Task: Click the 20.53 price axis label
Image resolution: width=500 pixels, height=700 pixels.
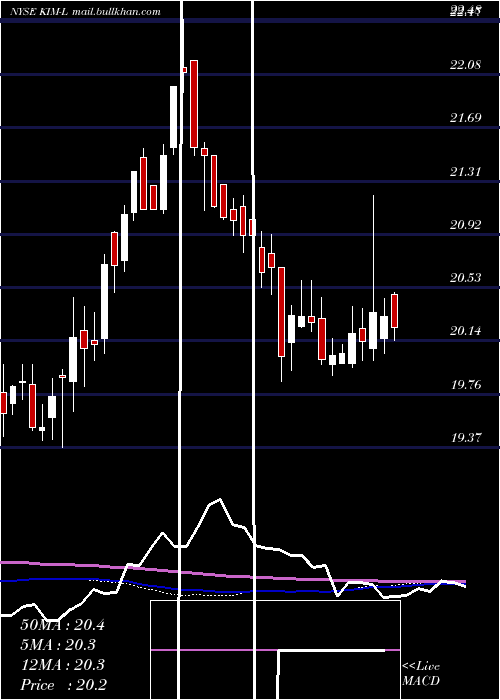Action: pos(466,278)
